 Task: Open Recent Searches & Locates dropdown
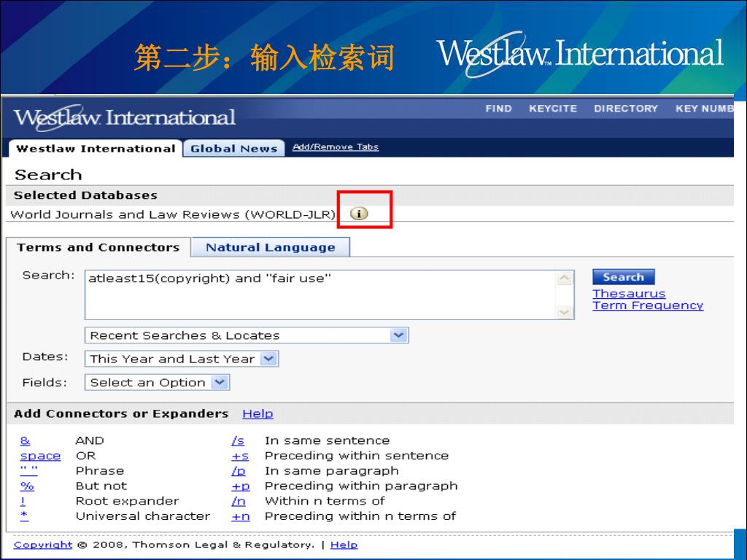tap(247, 335)
